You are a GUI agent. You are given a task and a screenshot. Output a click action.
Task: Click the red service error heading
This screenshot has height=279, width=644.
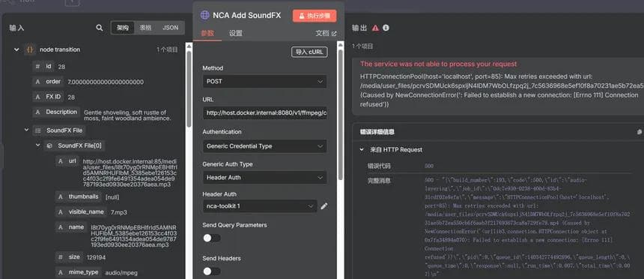pos(439,64)
